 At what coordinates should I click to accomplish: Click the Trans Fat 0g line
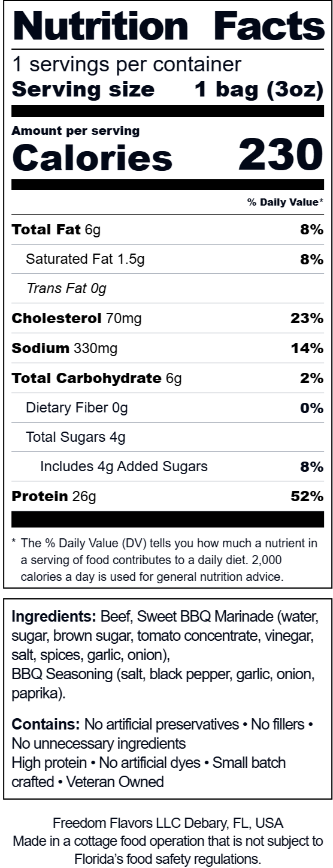66,288
